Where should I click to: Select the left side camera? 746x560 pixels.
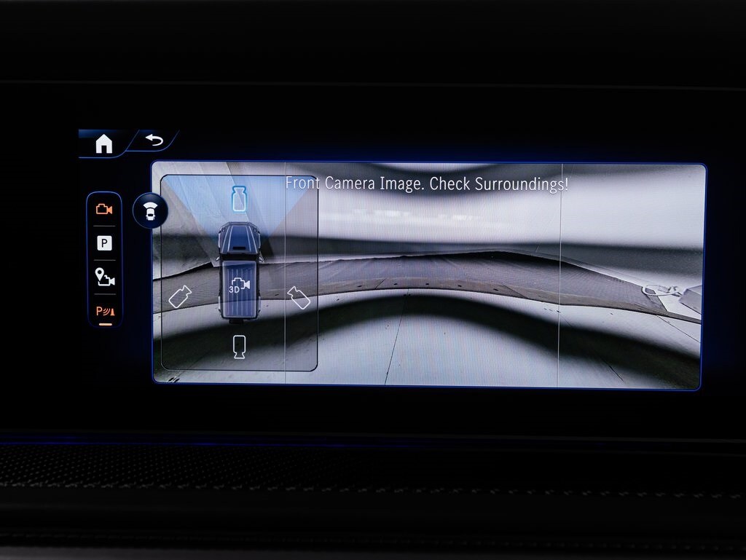coord(181,296)
